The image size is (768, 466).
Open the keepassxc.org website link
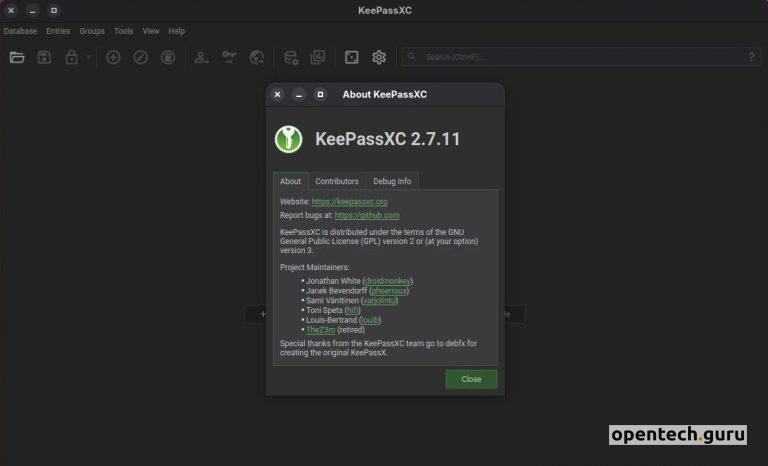[349, 201]
